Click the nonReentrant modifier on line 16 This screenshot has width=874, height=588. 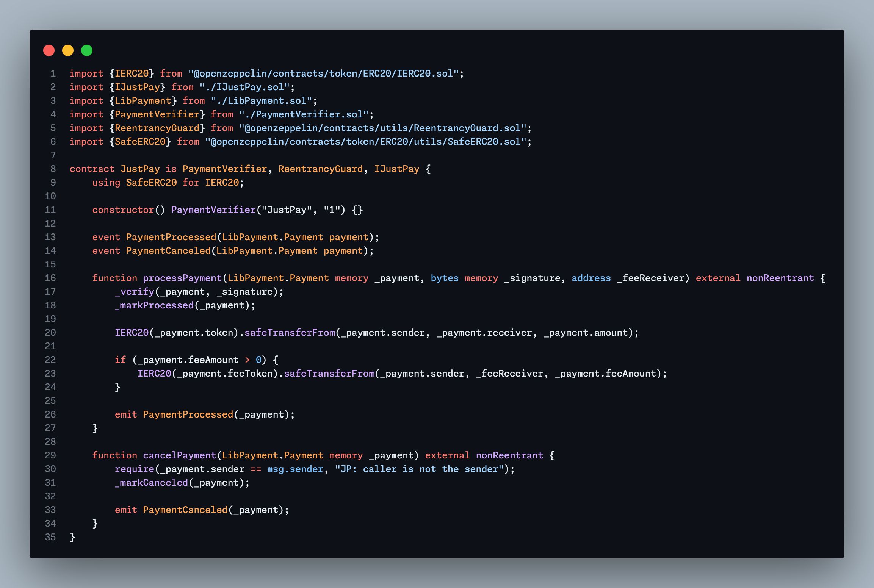780,278
